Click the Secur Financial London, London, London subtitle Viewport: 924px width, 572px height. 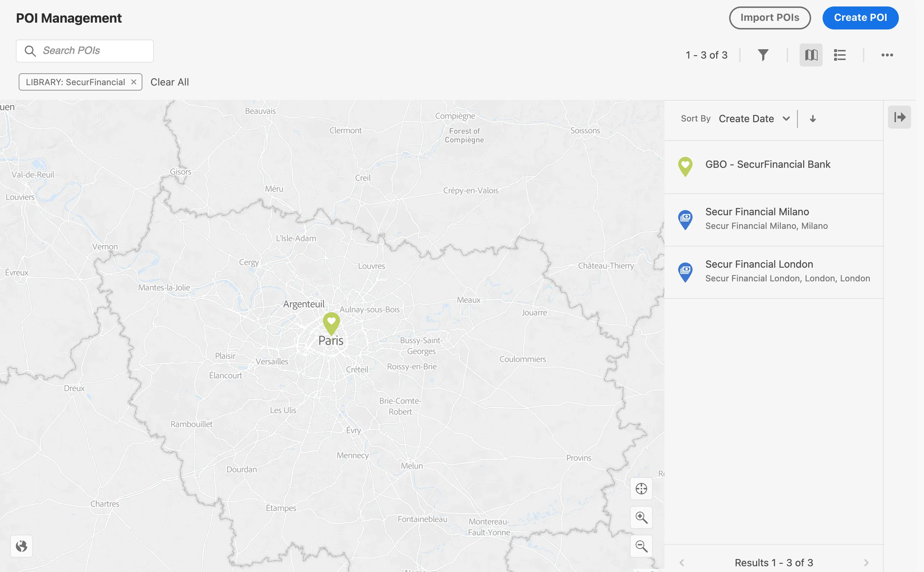(x=788, y=278)
